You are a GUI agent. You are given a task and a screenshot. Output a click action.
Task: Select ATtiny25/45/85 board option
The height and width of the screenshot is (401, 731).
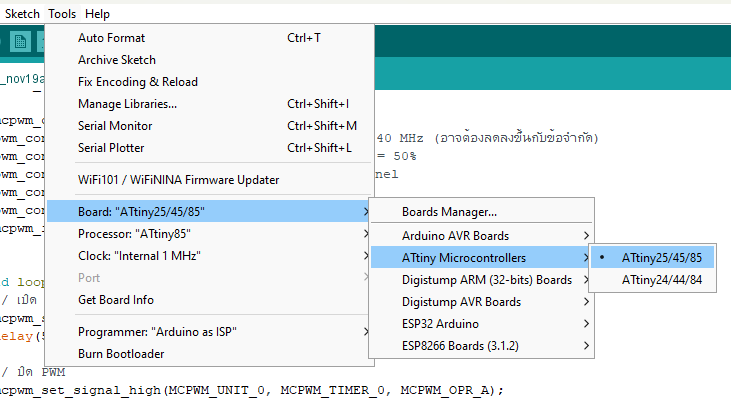tap(652, 257)
